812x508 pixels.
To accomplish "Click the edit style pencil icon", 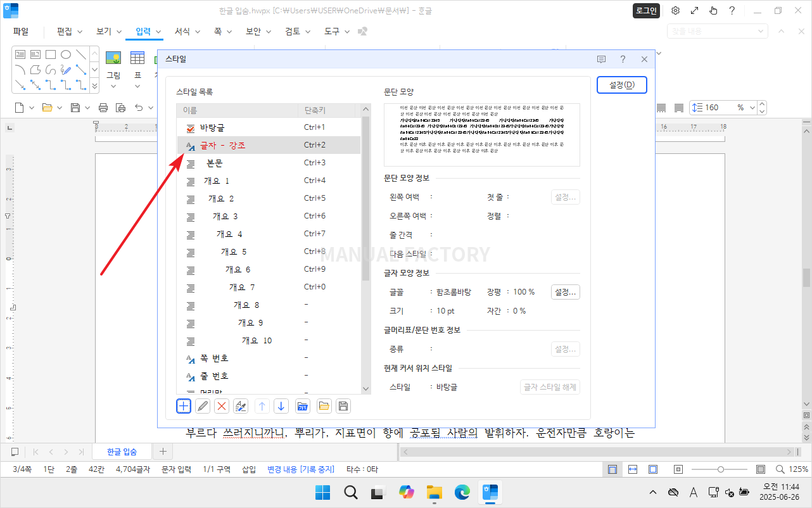I will click(203, 406).
